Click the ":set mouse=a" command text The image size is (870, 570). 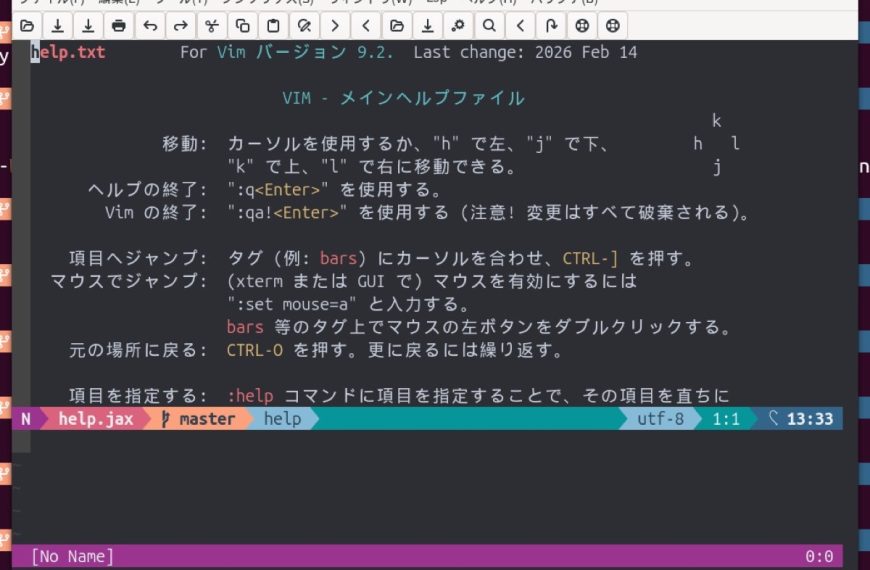(x=292, y=304)
